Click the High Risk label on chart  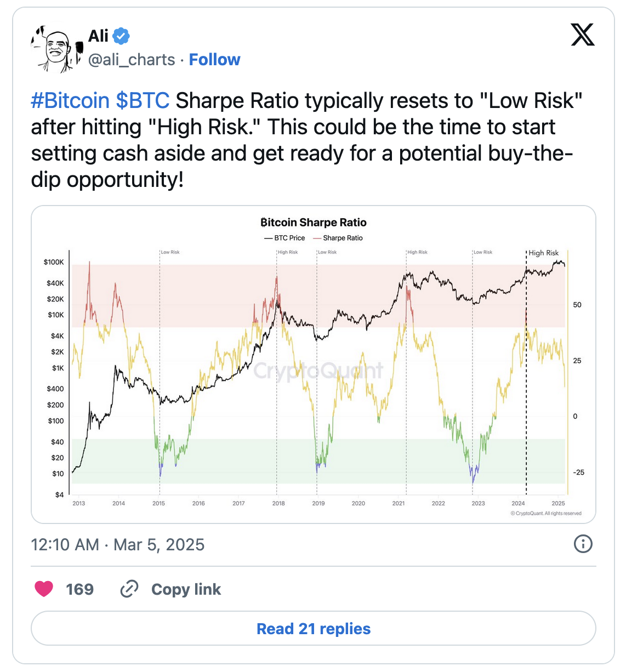tap(543, 253)
